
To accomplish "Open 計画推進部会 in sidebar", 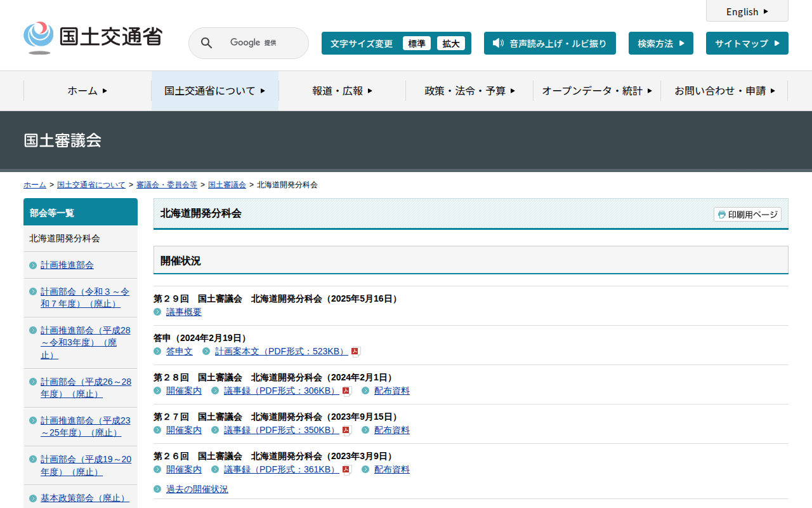I will [x=67, y=265].
